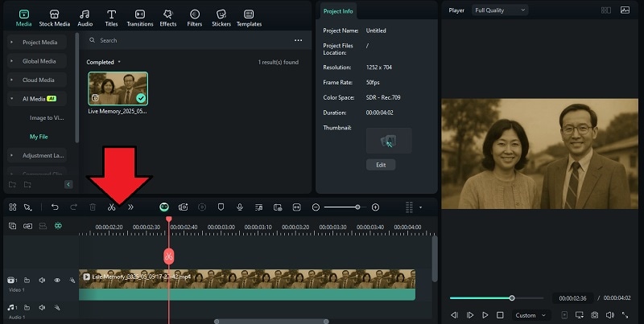644x324 pixels.
Task: Click the Edit thumbnail button
Action: (x=381, y=165)
